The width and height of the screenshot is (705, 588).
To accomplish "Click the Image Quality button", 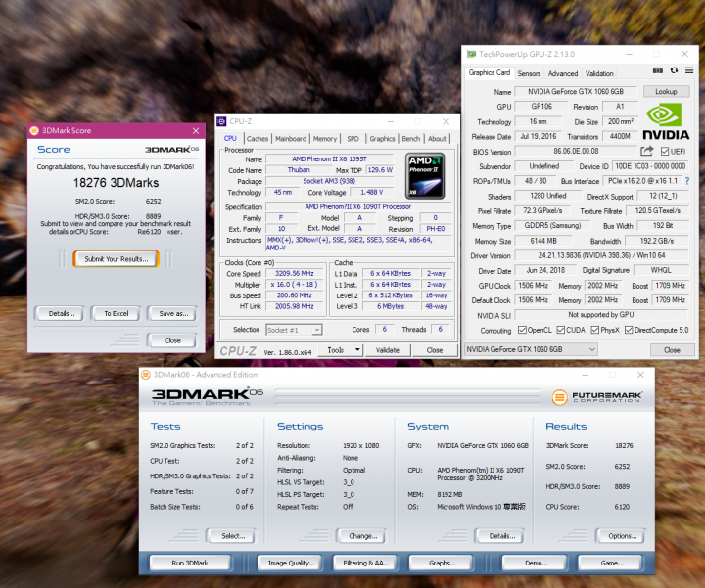I will pos(292,563).
